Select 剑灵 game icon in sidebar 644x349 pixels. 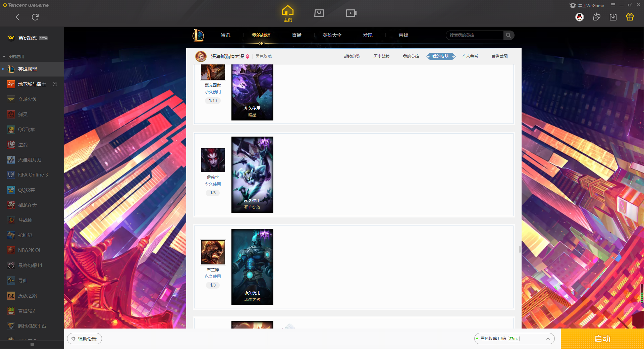coord(11,114)
